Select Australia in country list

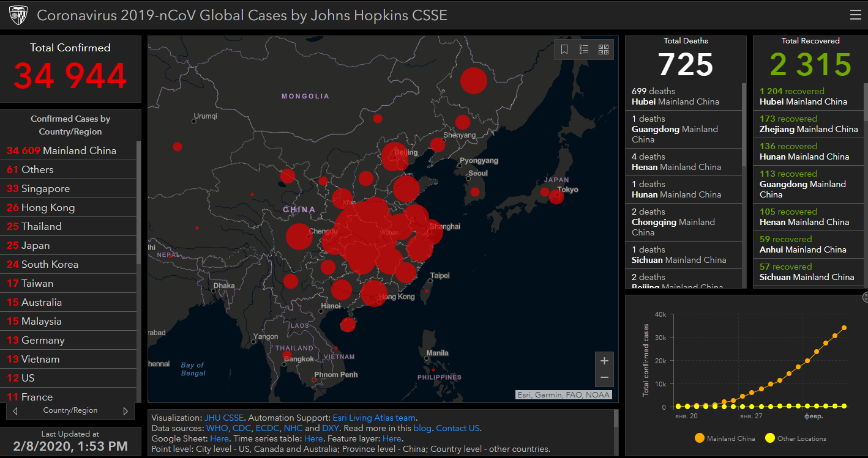pyautogui.click(x=68, y=302)
